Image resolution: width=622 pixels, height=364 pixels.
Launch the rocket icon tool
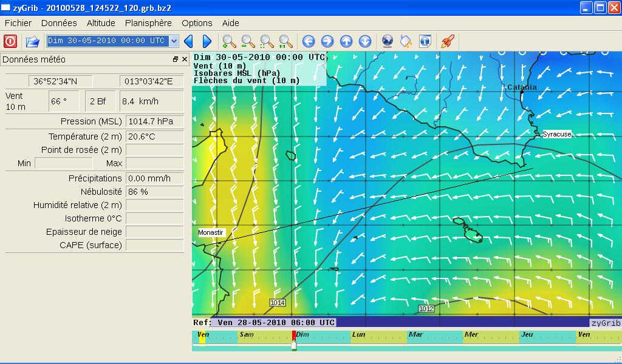click(448, 41)
